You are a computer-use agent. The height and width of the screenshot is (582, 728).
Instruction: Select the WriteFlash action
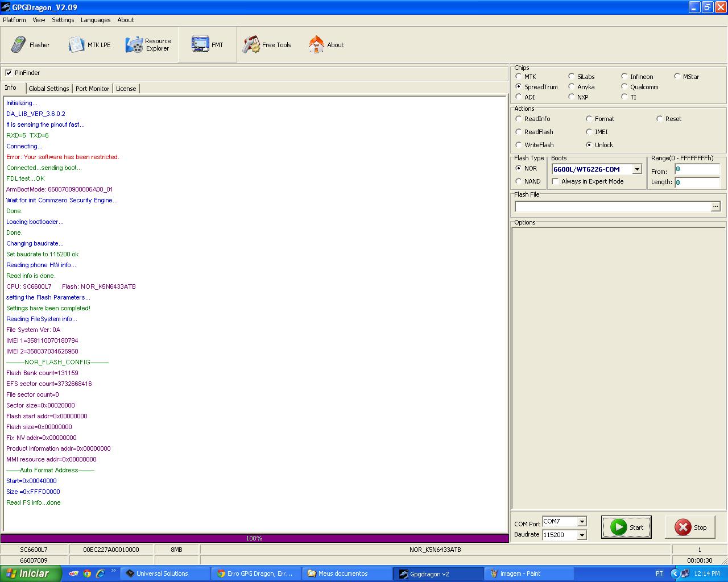pyautogui.click(x=518, y=145)
